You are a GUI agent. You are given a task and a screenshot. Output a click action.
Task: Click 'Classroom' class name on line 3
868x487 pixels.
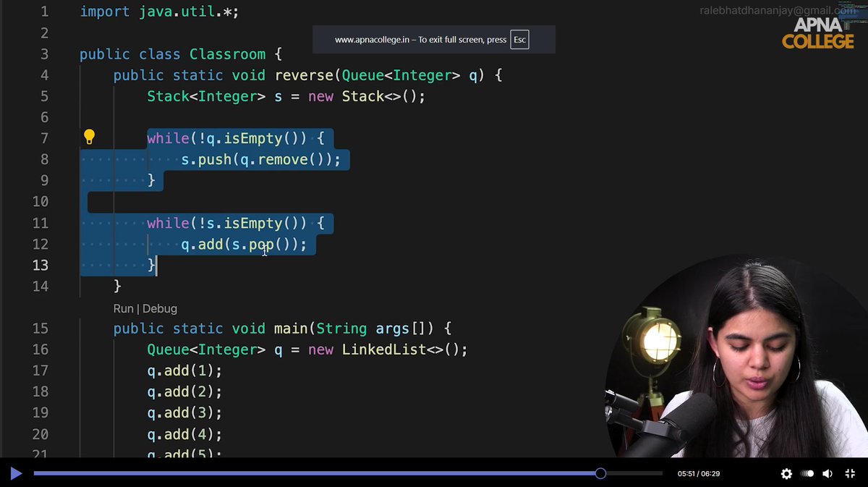(x=227, y=54)
